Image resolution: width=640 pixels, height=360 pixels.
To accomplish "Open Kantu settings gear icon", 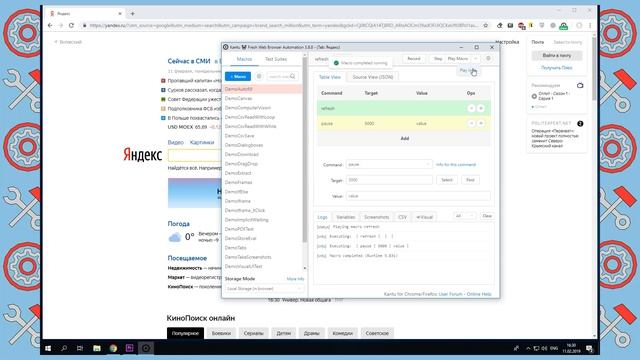I will [488, 59].
